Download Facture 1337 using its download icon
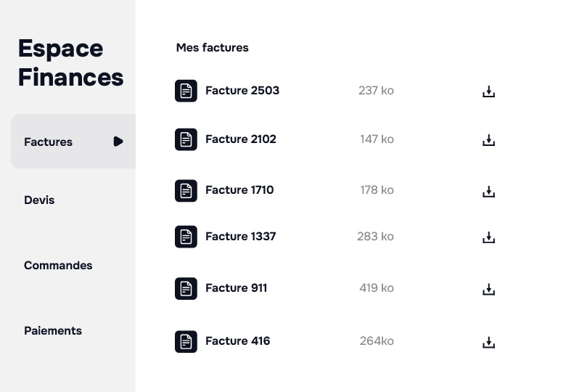Screen dimensions: 566x392 [x=488, y=237]
